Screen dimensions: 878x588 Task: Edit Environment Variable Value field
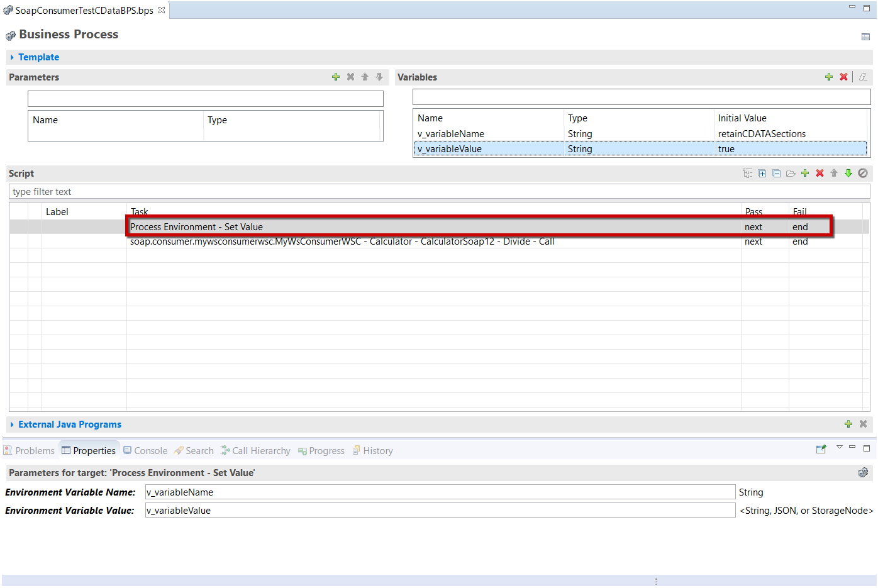pos(440,510)
